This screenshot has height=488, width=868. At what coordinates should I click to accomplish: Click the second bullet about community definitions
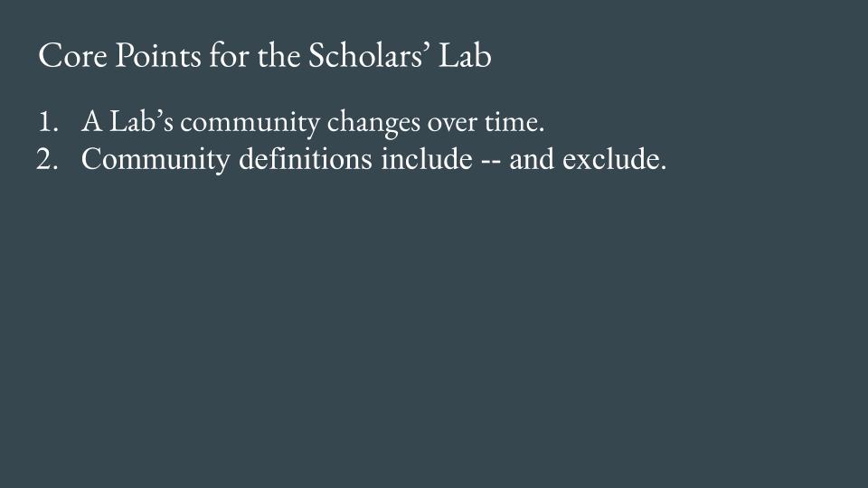coord(373,160)
